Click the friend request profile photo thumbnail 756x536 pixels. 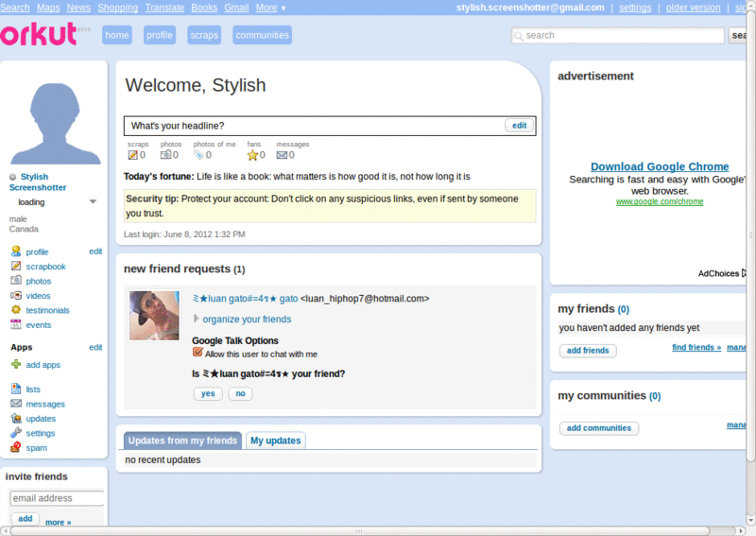tap(154, 316)
